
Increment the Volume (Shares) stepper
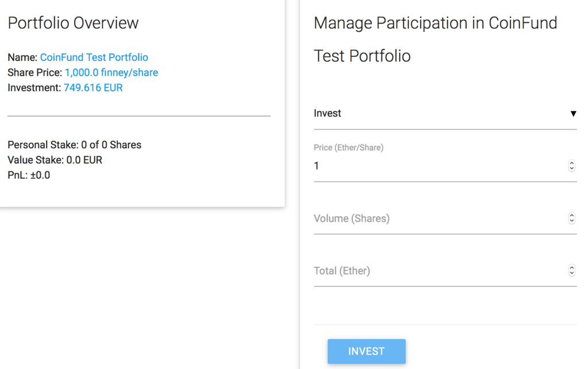pos(571,216)
